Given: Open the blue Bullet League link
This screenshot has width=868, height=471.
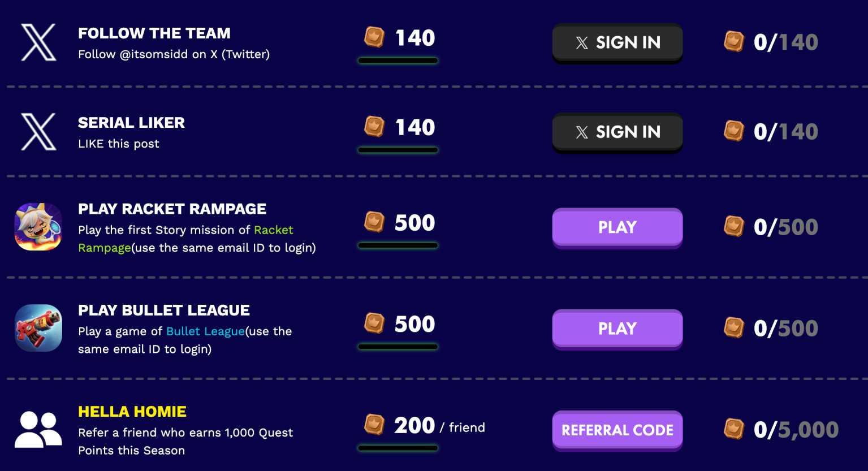Looking at the screenshot, I should tap(205, 331).
